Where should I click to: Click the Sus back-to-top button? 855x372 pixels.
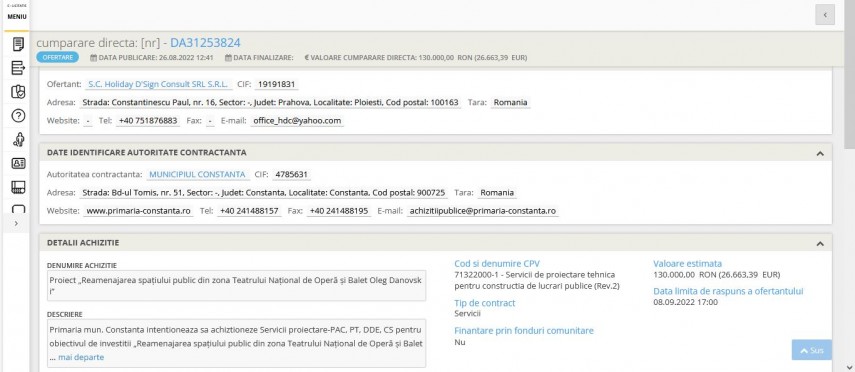coord(811,350)
